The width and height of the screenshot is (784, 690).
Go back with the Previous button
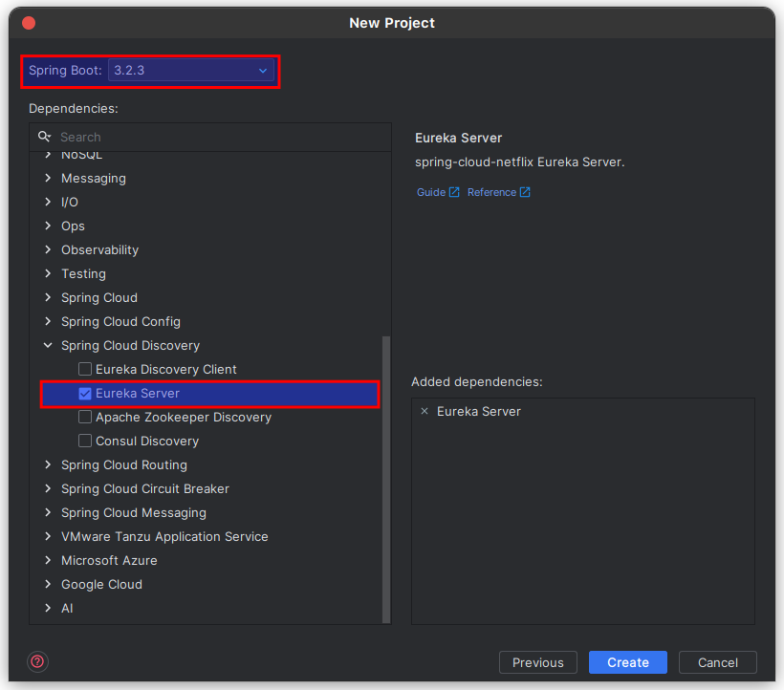tap(537, 662)
